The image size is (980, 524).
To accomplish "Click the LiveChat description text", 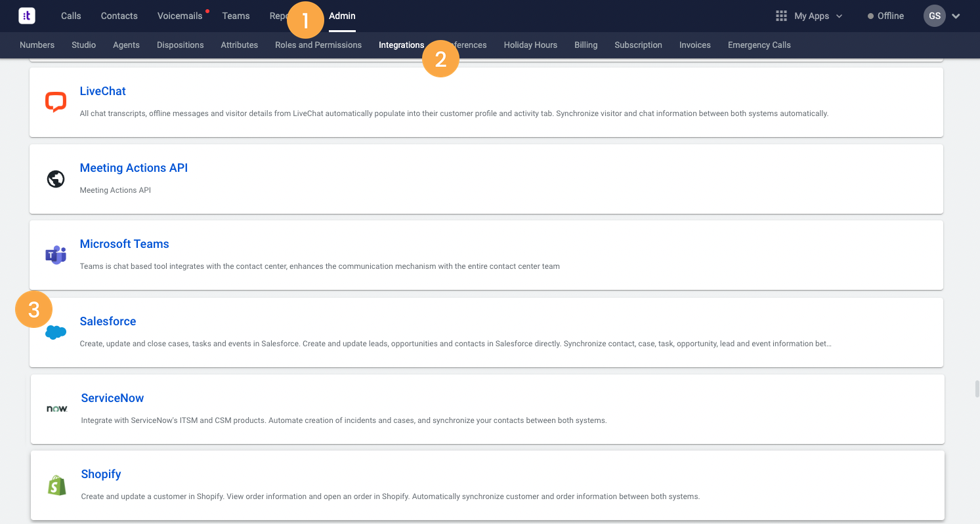I will [x=454, y=113].
